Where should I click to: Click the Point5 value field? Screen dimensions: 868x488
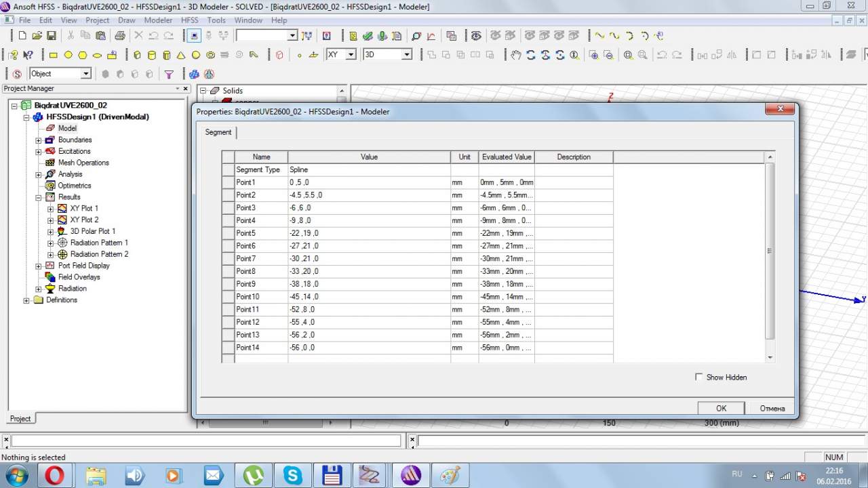pos(368,233)
